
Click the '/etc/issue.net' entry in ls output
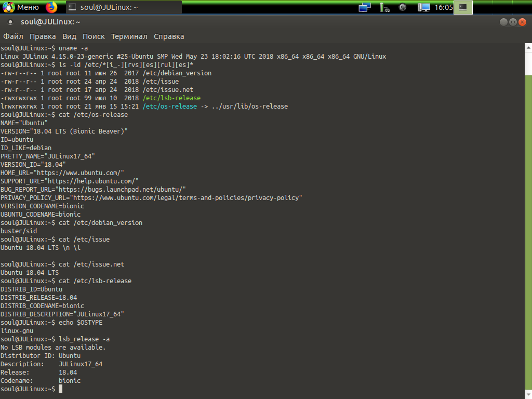point(168,90)
